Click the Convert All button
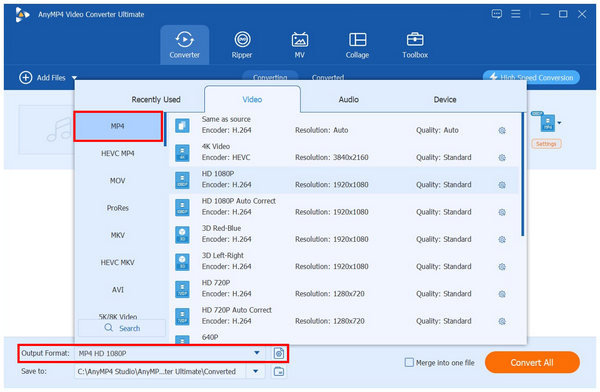 click(532, 362)
